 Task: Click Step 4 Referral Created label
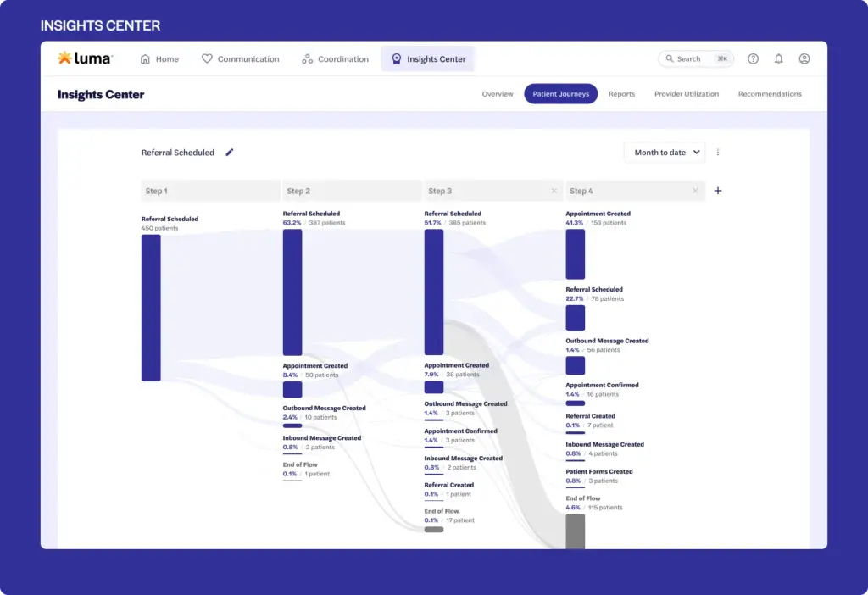(x=590, y=416)
